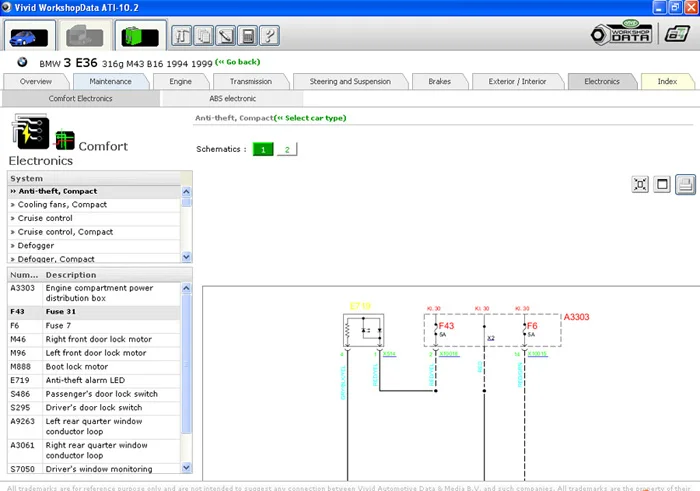700x491 pixels.
Task: Expand the Defogger system entry
Action: click(x=36, y=245)
